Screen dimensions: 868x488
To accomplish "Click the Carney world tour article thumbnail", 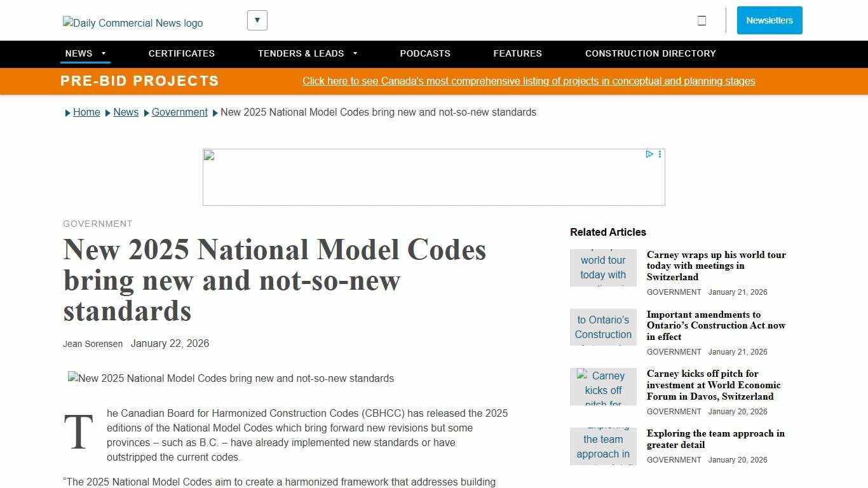I will 602,267.
